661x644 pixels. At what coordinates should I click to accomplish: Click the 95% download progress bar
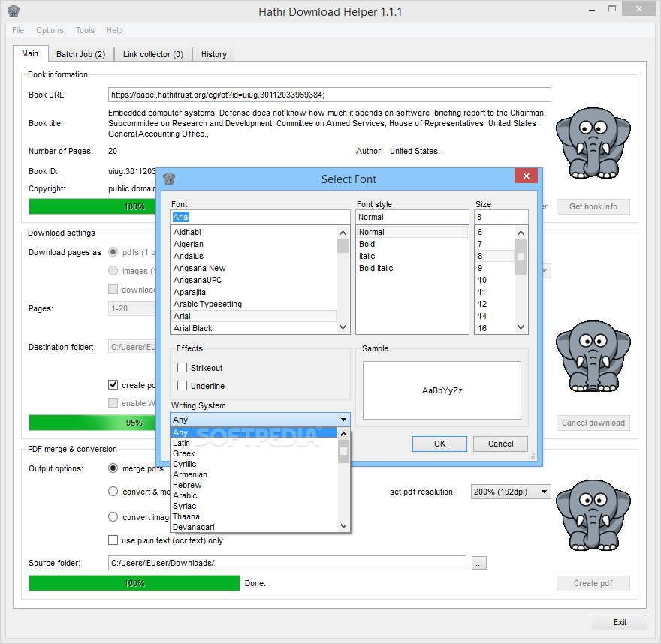pos(92,423)
